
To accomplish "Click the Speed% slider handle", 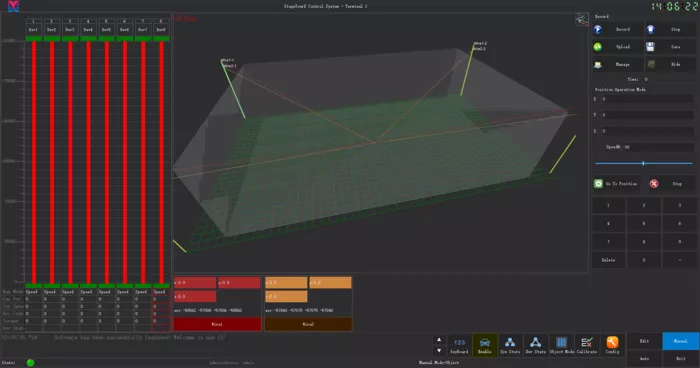I will tap(643, 163).
